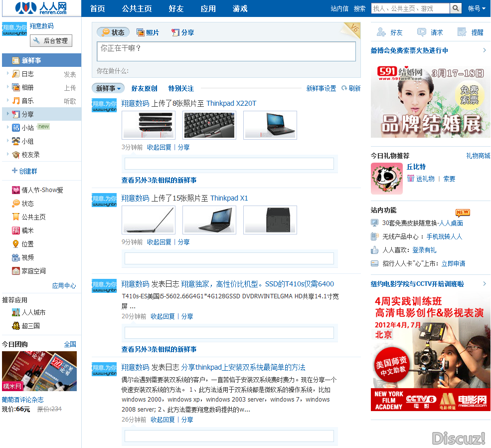Screen dimensions: 491x448
Task: Open the 葡萄酒评论杂志 group-buy image
Action: point(39,371)
